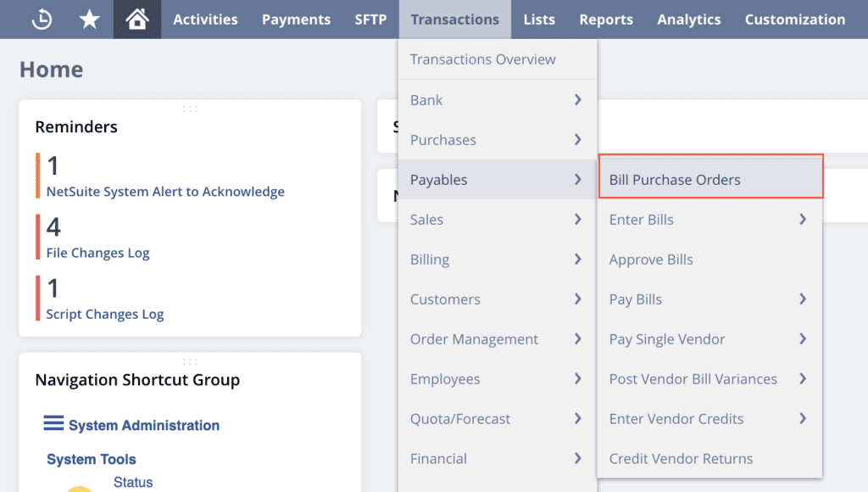Select Bill Purchase Orders menu item
The image size is (868, 492).
point(675,180)
